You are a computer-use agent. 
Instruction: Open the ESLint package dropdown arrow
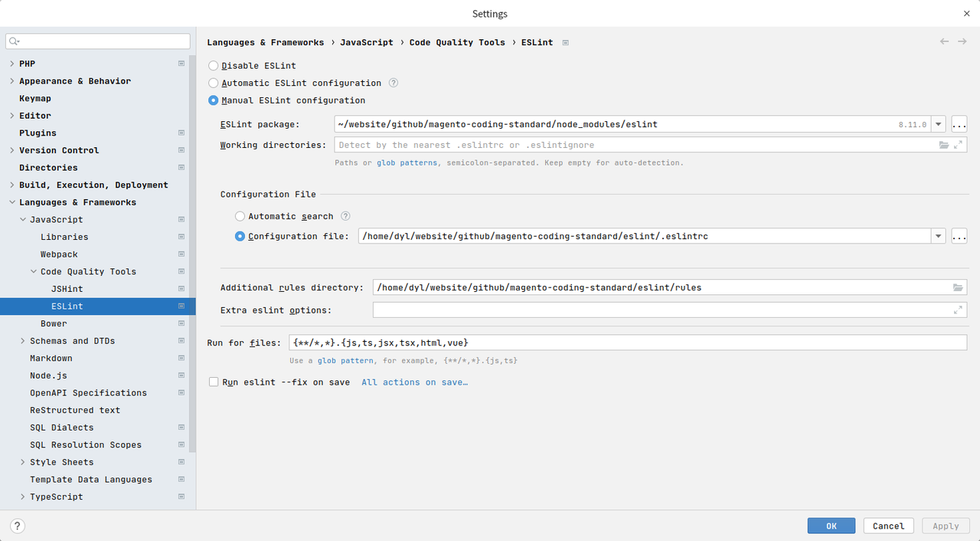coord(939,124)
